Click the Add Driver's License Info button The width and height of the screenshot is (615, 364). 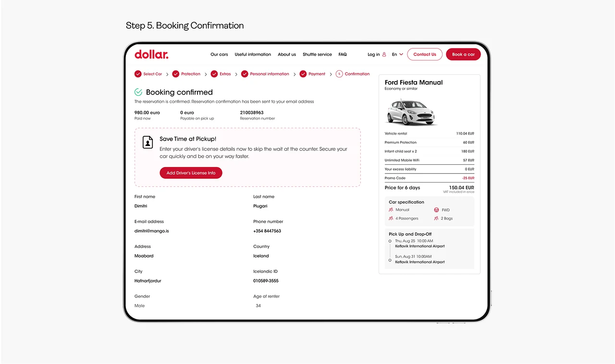(x=191, y=173)
